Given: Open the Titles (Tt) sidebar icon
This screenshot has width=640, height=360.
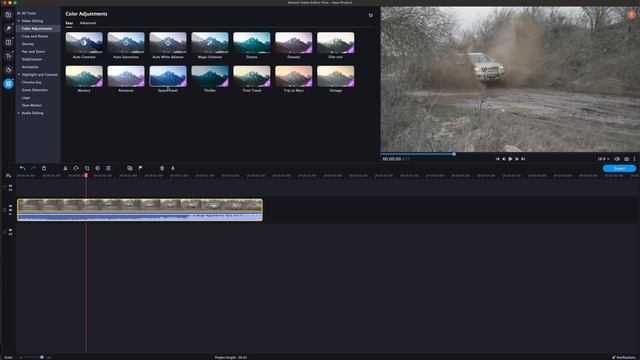Looking at the screenshot, I should pyautogui.click(x=8, y=56).
